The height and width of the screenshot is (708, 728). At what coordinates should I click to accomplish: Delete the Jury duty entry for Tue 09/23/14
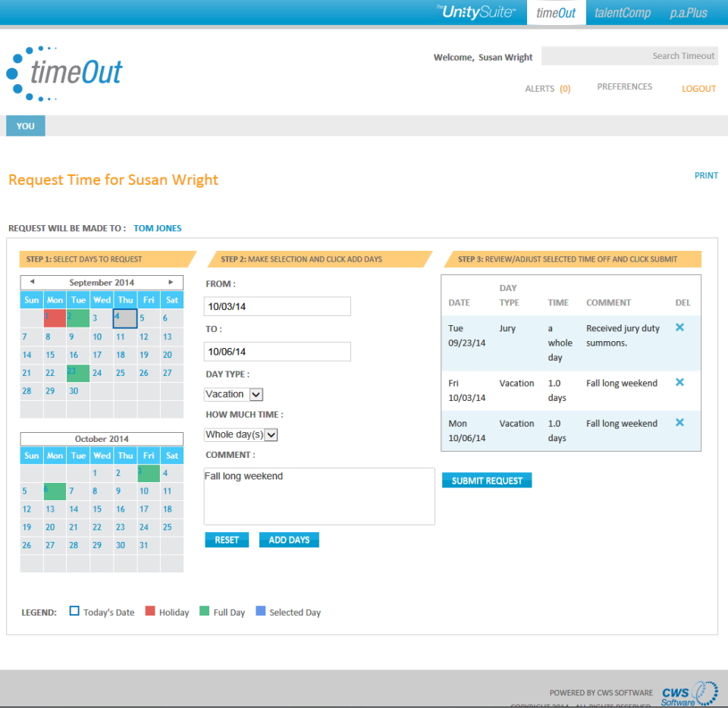coord(679,327)
